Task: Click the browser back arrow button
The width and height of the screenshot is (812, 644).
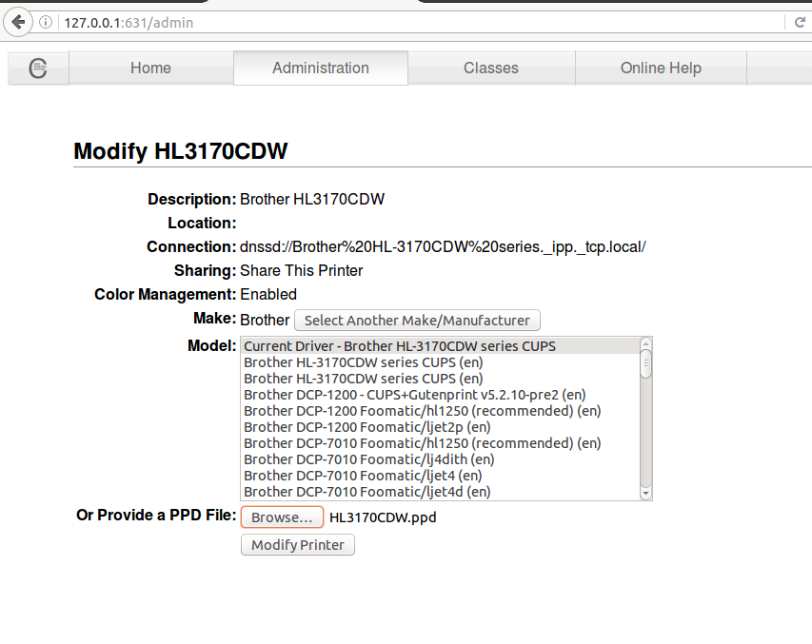Action: pos(18,22)
